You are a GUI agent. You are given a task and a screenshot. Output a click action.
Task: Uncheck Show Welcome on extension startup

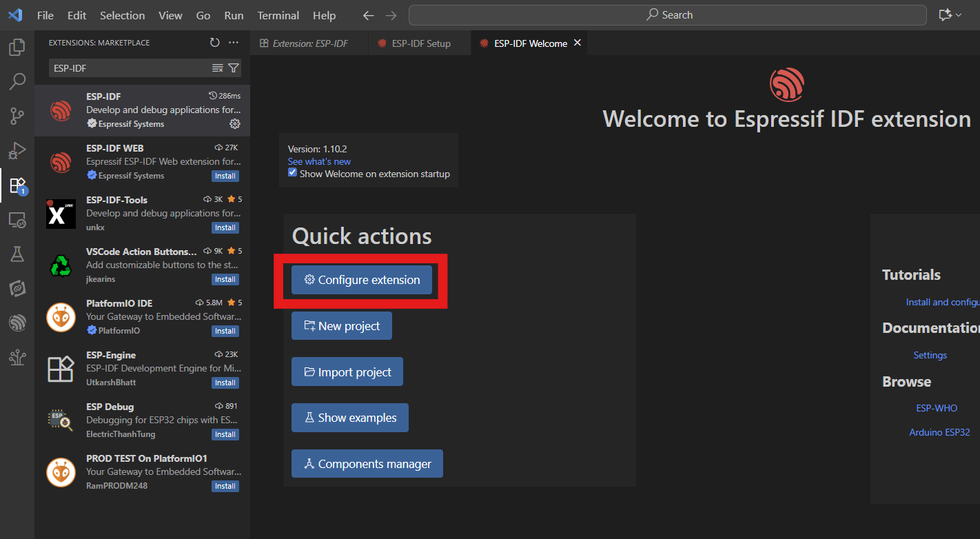(292, 174)
